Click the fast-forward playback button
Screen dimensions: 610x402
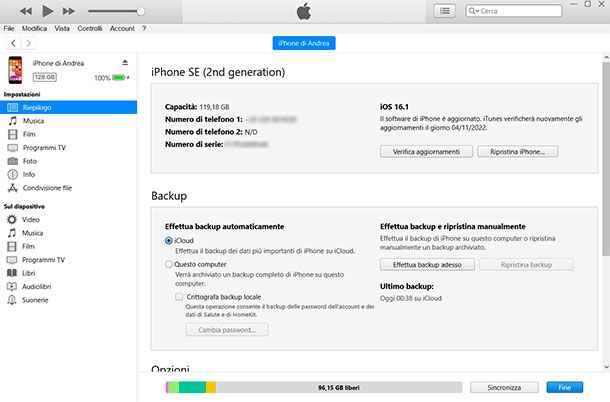pos(68,11)
